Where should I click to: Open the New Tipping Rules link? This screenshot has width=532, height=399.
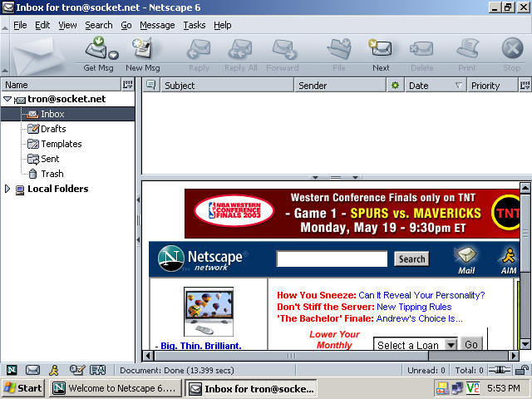pyautogui.click(x=414, y=307)
